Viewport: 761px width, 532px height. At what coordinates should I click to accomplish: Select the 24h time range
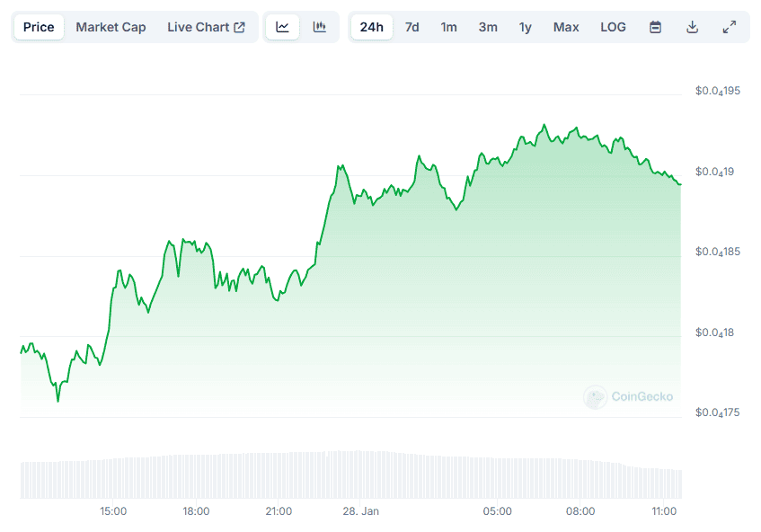pos(371,27)
